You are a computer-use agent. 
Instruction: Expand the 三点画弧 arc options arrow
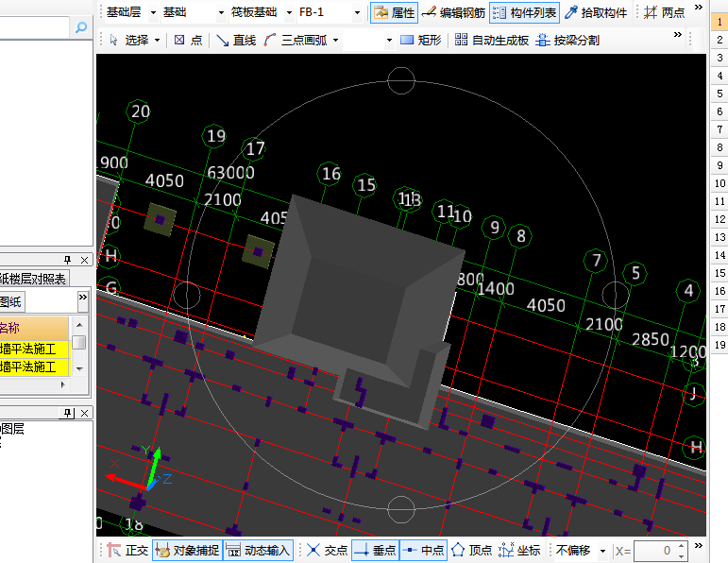click(335, 41)
